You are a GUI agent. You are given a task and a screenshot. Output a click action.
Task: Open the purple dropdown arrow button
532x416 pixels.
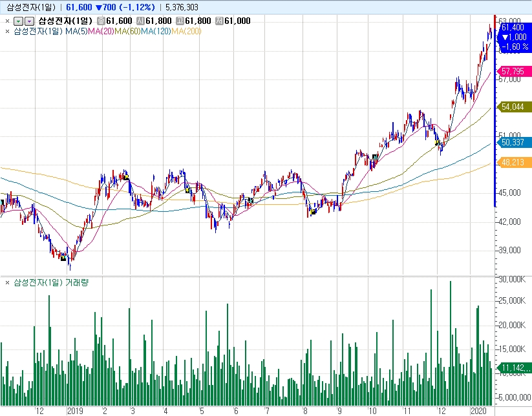(x=28, y=21)
